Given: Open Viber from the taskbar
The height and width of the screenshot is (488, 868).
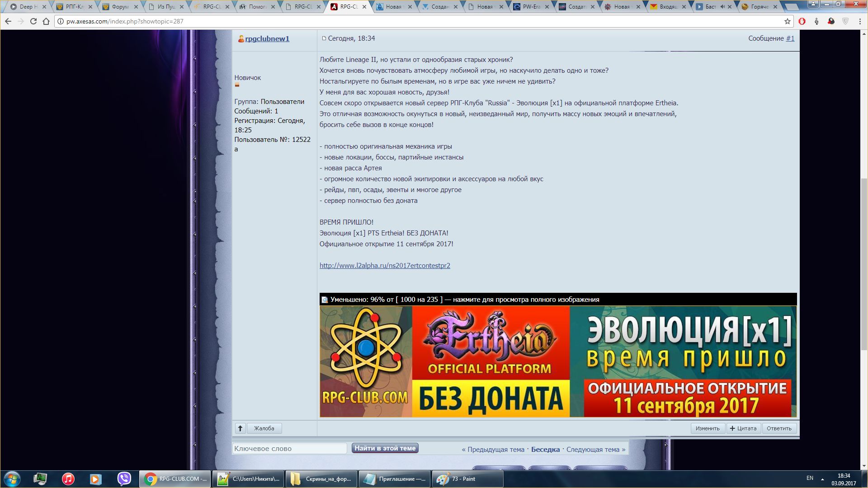Looking at the screenshot, I should [124, 479].
